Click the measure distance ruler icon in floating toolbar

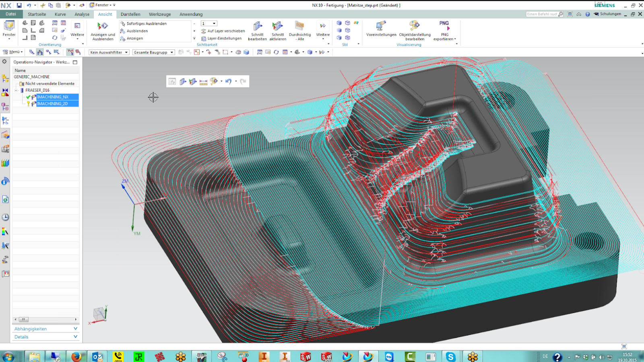click(203, 82)
